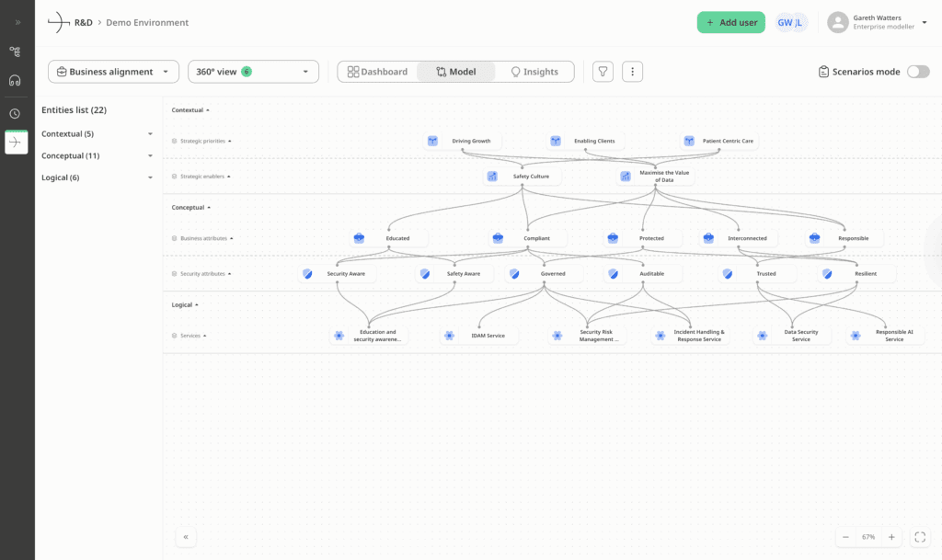The height and width of the screenshot is (560, 942).
Task: Toggle Scenarios mode switch
Action: (x=917, y=72)
